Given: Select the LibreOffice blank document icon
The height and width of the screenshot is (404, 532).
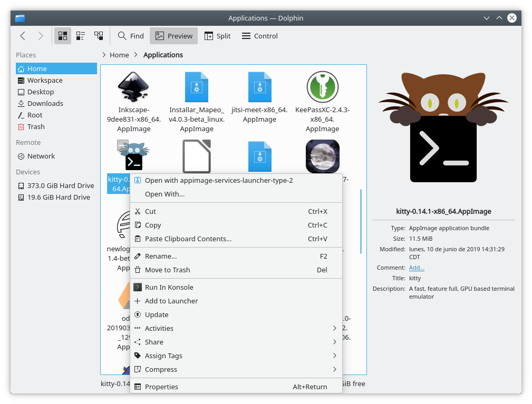Looking at the screenshot, I should [197, 156].
